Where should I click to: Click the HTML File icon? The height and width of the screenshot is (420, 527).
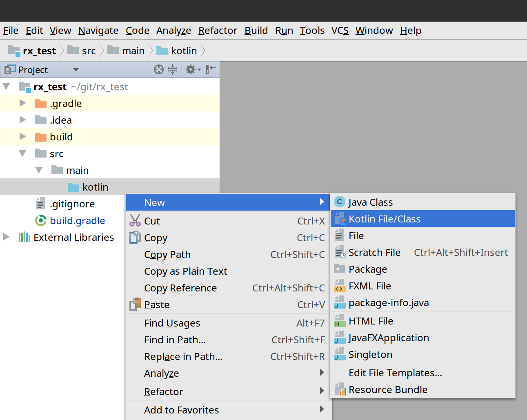339,321
